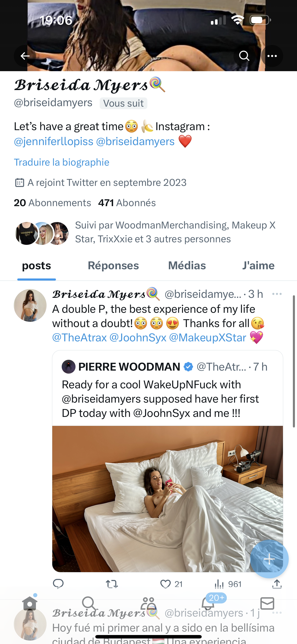297x644 pixels.
Task: Open the quoted PIERRE WOODMAN post
Action: pyautogui.click(x=168, y=398)
